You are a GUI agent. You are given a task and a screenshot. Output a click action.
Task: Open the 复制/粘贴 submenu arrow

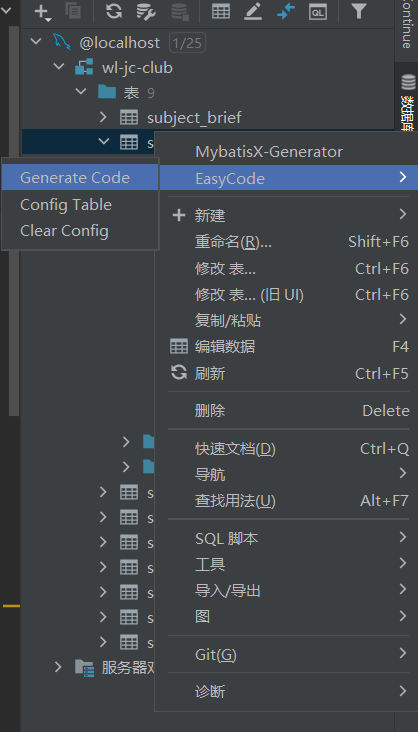click(403, 319)
